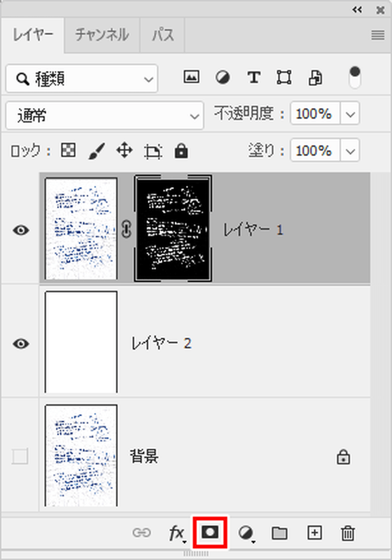The image size is (392, 560).
Task: Open the layers panel hamburger menu
Action: click(378, 35)
